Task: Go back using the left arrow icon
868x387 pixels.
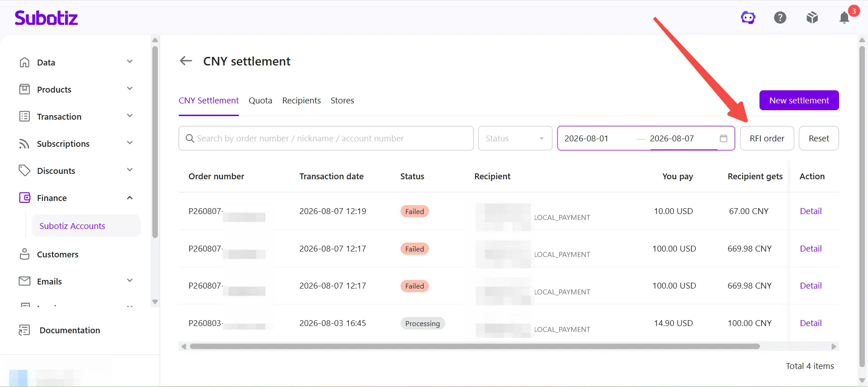Action: pyautogui.click(x=186, y=61)
